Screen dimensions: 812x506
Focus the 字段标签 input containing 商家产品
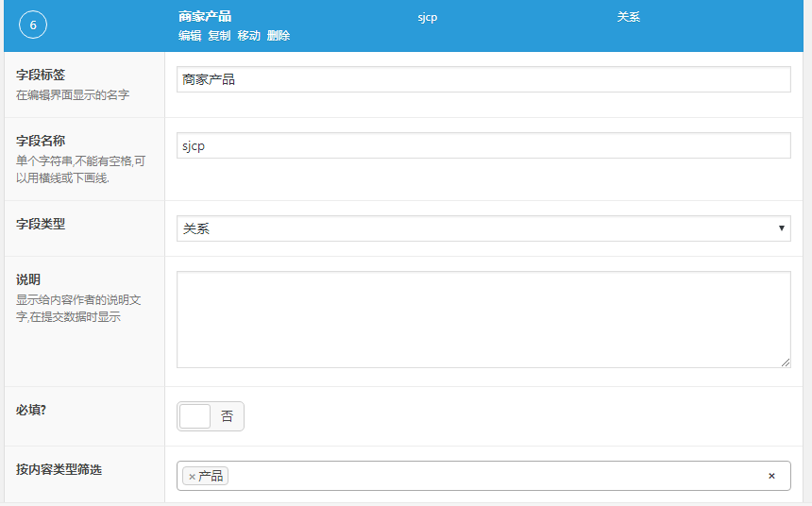pyautogui.click(x=483, y=79)
